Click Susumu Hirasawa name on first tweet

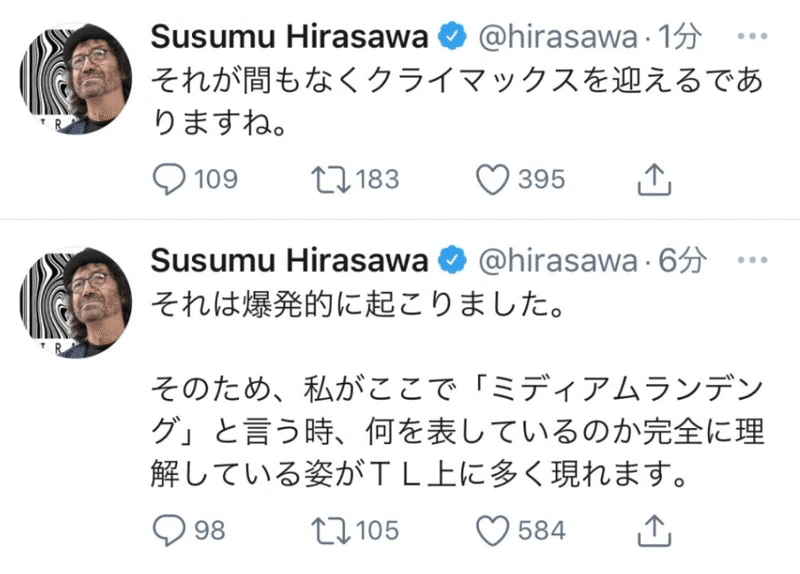(x=289, y=38)
